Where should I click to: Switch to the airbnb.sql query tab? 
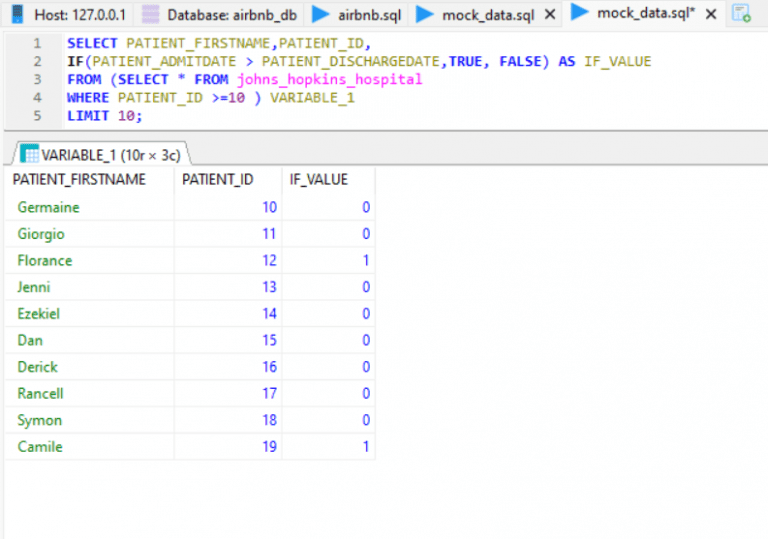click(x=357, y=15)
